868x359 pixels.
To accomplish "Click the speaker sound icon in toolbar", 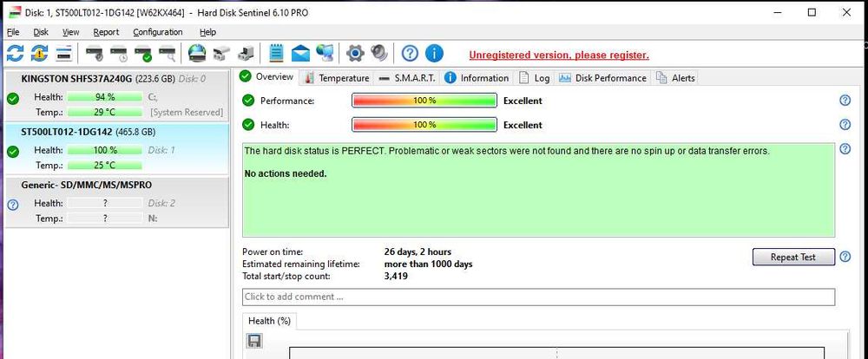I will coord(379,53).
